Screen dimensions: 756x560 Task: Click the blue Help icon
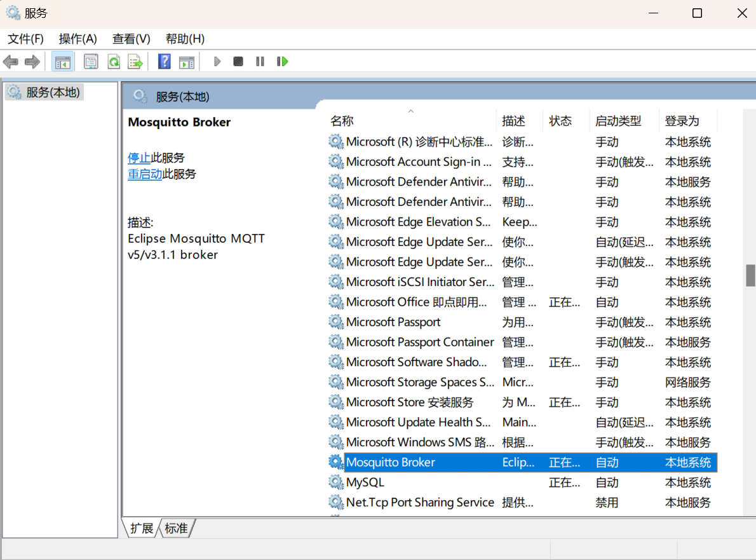pyautogui.click(x=164, y=61)
